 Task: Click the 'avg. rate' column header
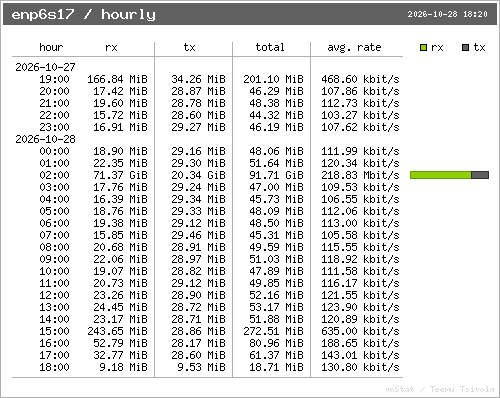(354, 48)
